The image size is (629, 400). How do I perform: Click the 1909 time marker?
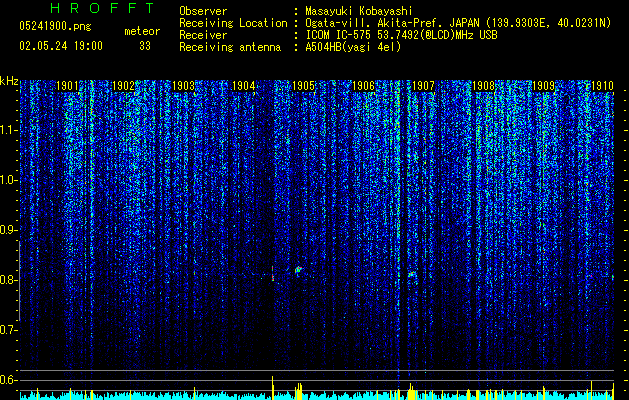(543, 86)
